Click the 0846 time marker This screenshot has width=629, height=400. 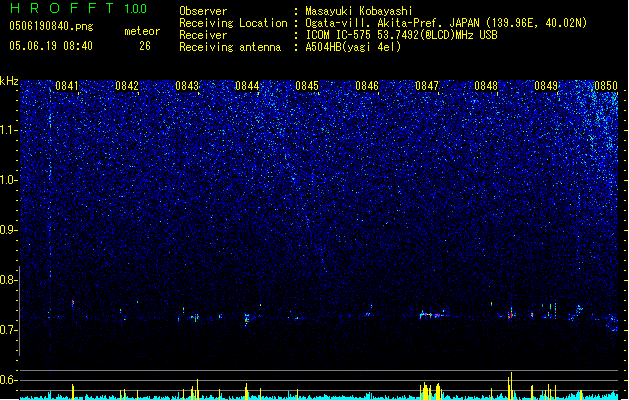pos(367,86)
